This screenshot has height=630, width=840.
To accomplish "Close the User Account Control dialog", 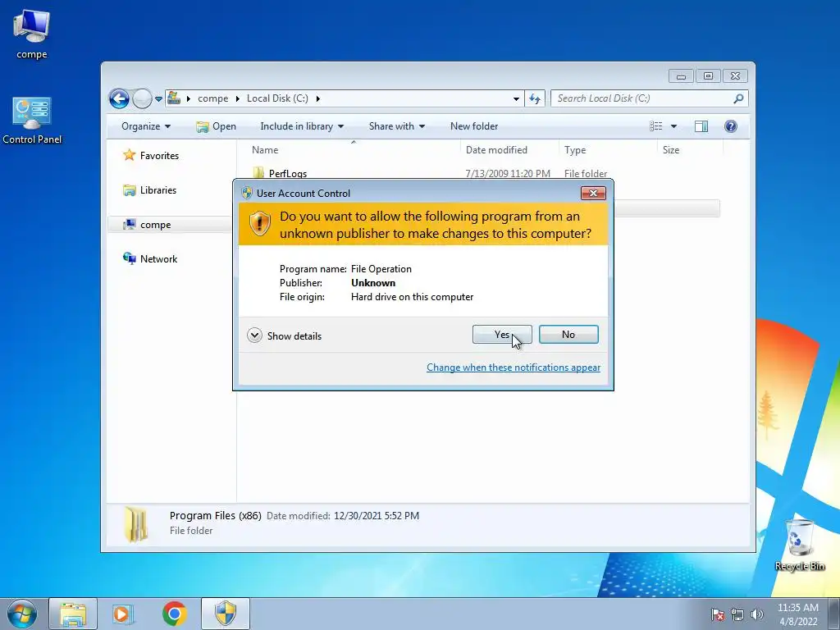I will [593, 193].
